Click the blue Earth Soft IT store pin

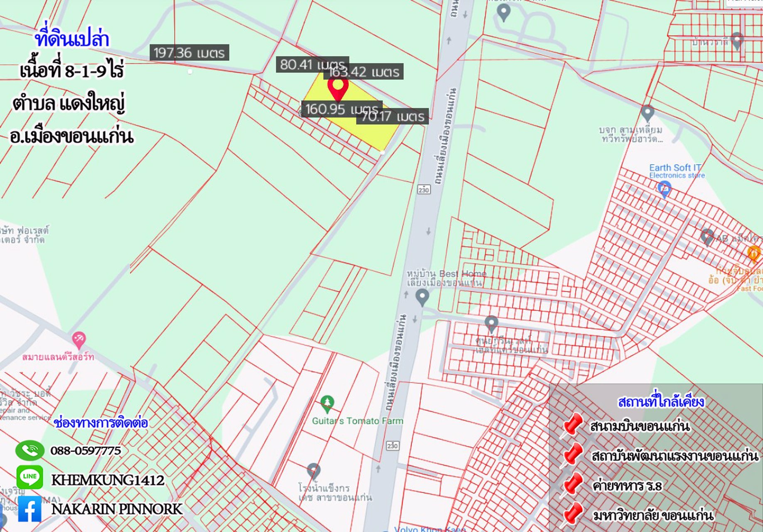(x=665, y=189)
